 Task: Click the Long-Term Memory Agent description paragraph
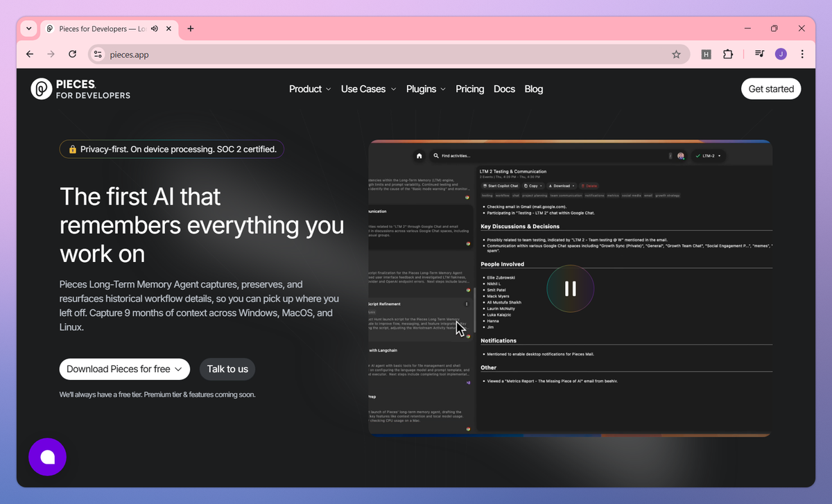coord(200,306)
